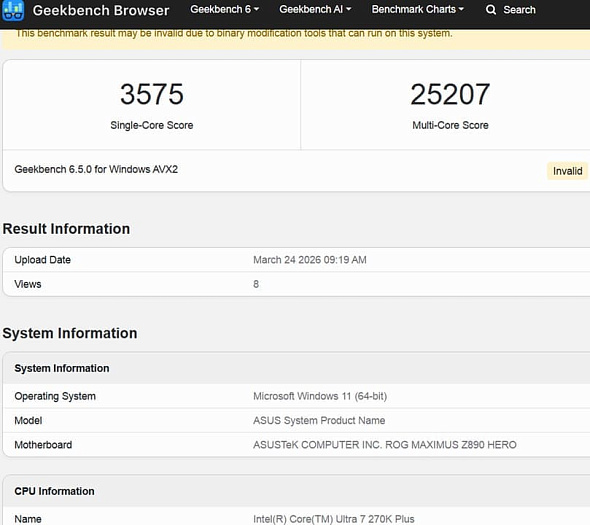
Task: Select the ROG MAXIMUS Z890 HERO value
Action: click(385, 445)
